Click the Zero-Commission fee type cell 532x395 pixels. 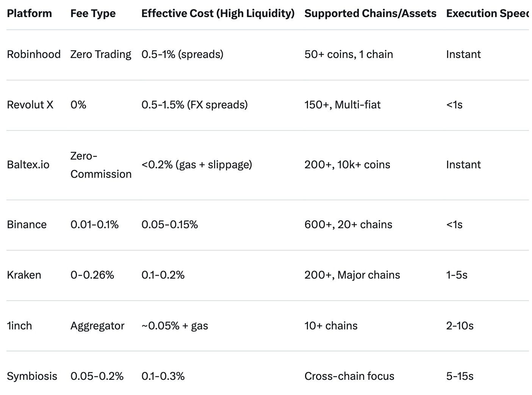point(101,165)
